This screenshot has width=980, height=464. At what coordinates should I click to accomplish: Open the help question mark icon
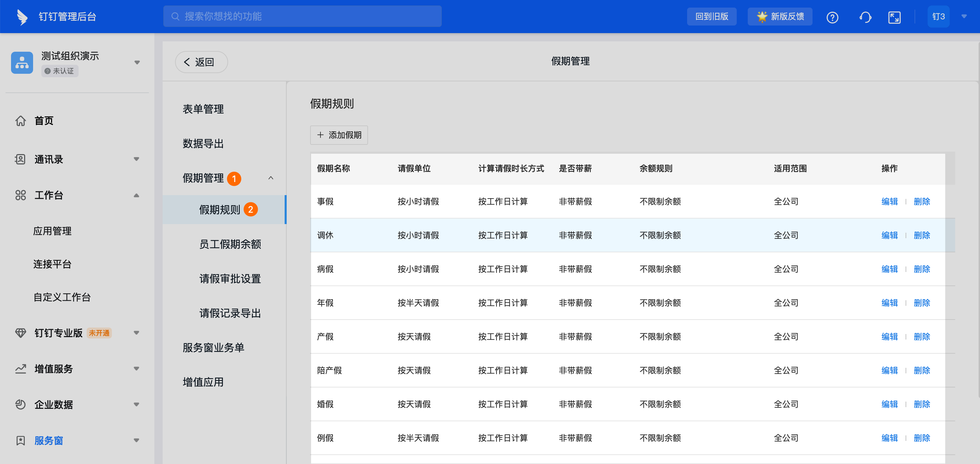pos(832,17)
